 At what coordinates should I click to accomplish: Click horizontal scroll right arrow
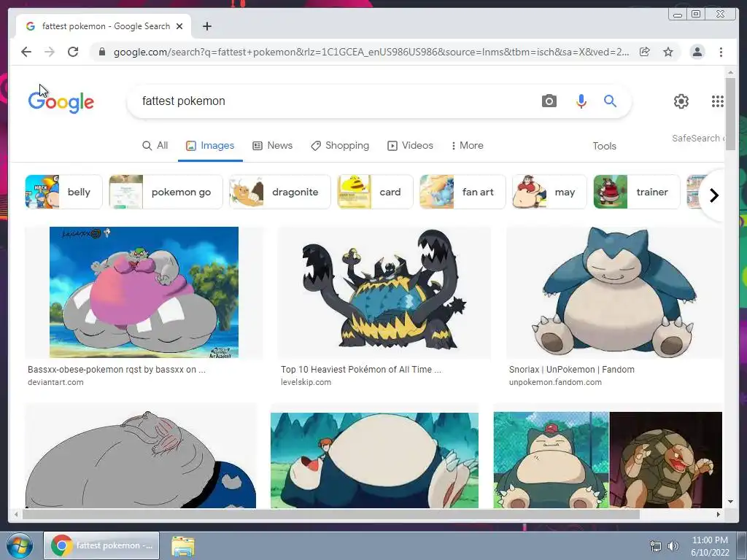[719, 514]
